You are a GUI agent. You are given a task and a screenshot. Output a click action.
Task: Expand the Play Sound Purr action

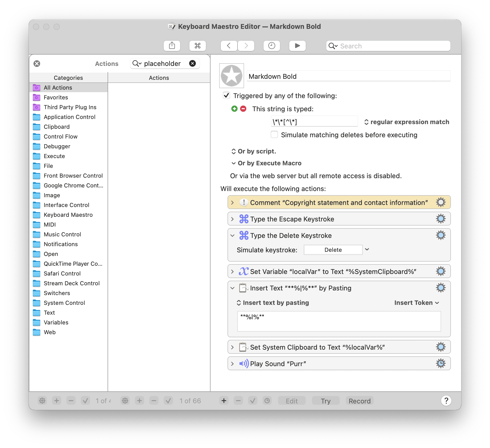pos(232,364)
